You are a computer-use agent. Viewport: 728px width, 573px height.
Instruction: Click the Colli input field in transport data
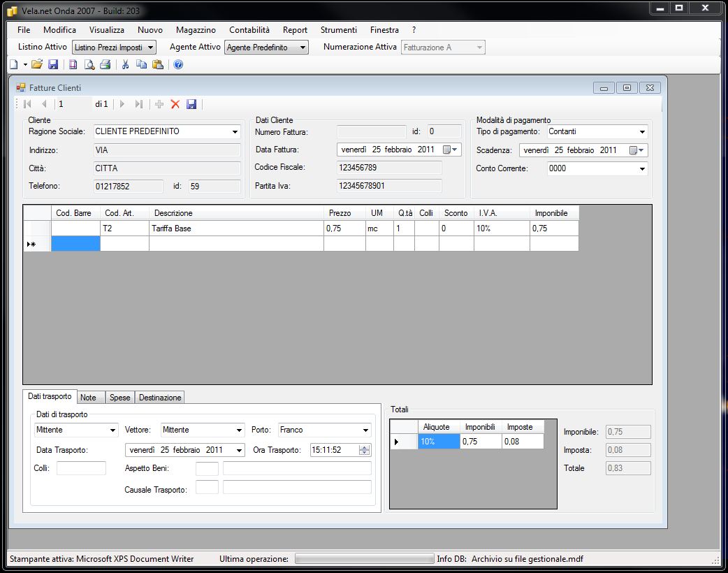[81, 468]
